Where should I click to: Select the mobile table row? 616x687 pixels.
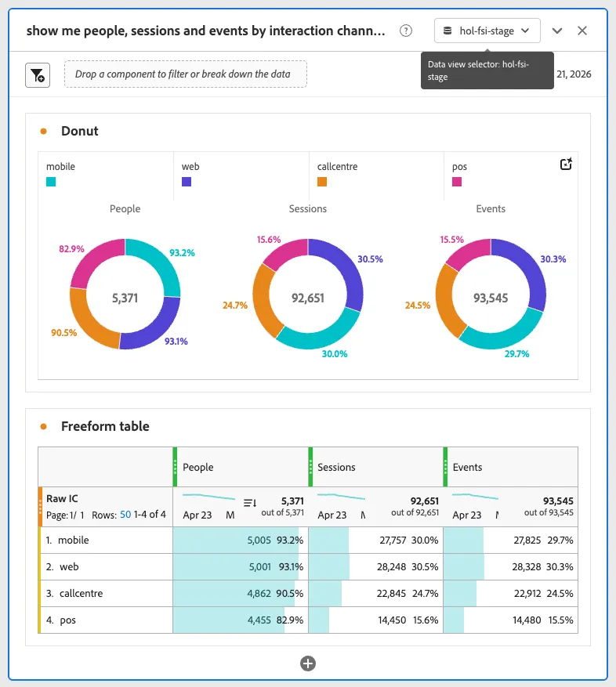point(308,541)
